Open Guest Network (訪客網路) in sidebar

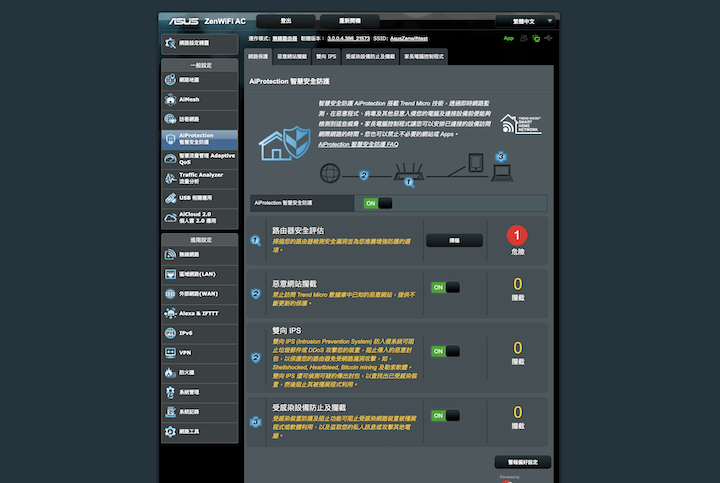pyautogui.click(x=199, y=119)
